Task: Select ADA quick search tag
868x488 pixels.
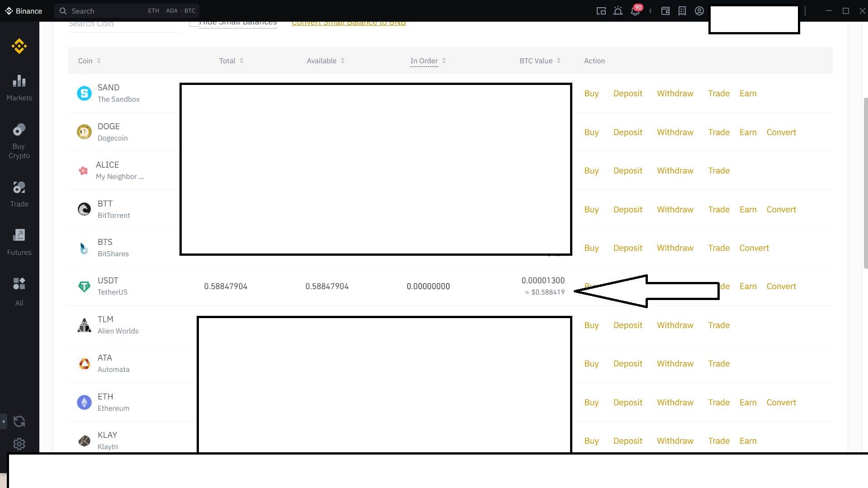Action: [172, 11]
